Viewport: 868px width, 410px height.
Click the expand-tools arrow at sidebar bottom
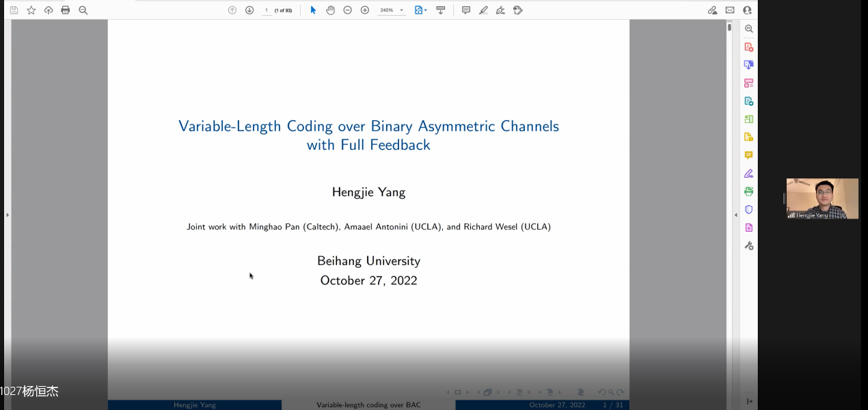[x=749, y=401]
